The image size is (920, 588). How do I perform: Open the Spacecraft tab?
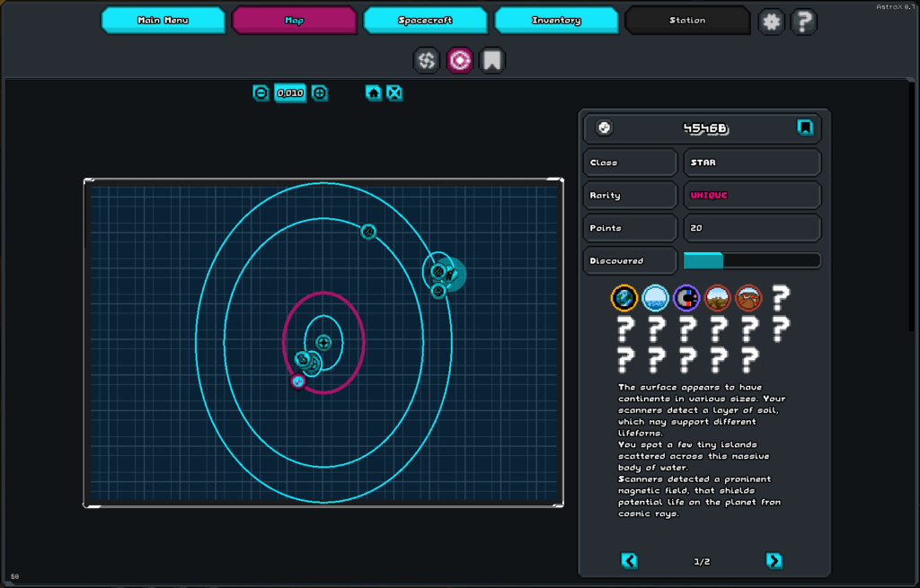tap(425, 20)
